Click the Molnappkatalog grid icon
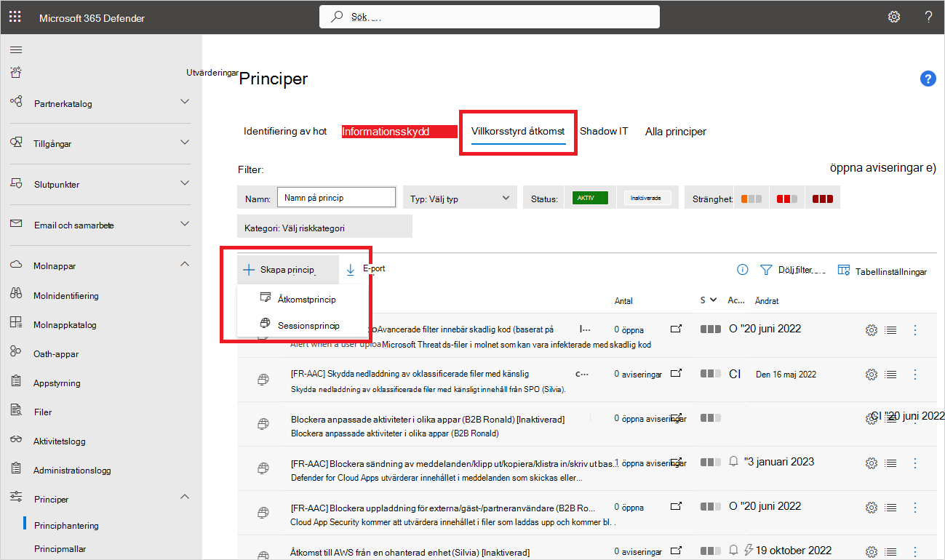Image resolution: width=945 pixels, height=560 pixels. click(x=16, y=324)
